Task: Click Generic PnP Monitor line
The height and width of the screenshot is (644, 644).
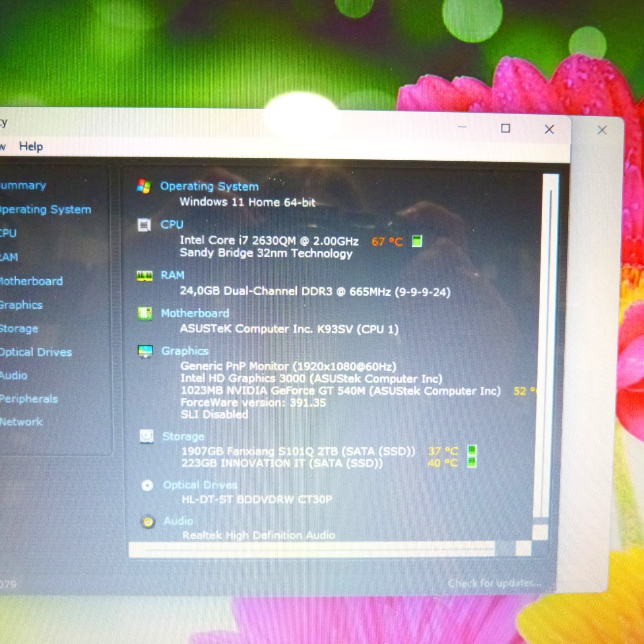Action: (289, 366)
